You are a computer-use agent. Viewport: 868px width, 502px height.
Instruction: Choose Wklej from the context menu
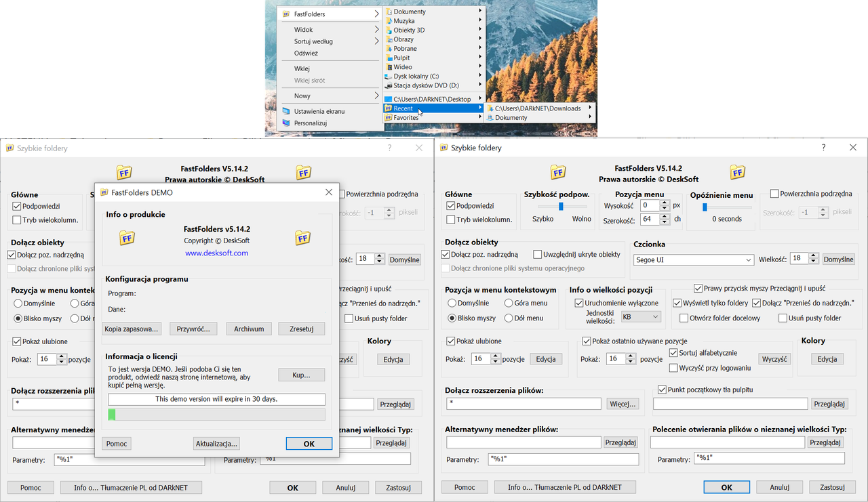click(332, 68)
